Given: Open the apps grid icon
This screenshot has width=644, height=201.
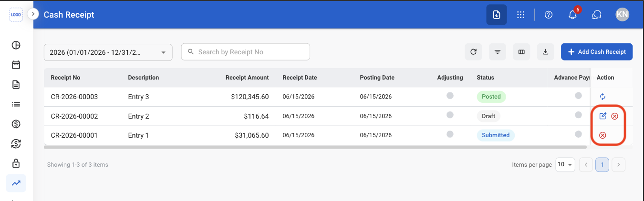Looking at the screenshot, I should [521, 15].
